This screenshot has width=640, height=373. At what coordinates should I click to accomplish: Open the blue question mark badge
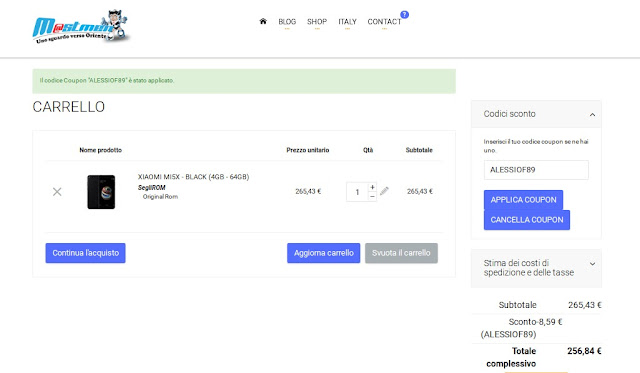(404, 15)
